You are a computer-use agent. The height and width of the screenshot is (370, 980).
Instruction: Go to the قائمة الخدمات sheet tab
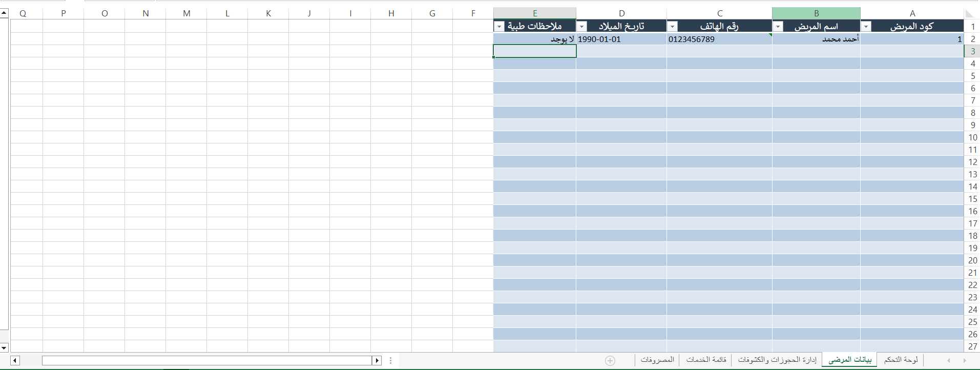tap(706, 360)
